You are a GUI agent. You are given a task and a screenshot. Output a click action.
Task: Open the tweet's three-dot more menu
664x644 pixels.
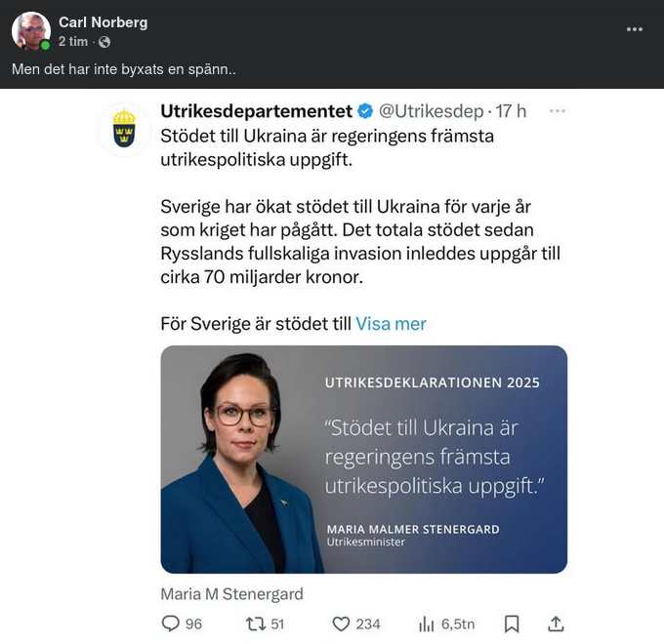click(557, 111)
